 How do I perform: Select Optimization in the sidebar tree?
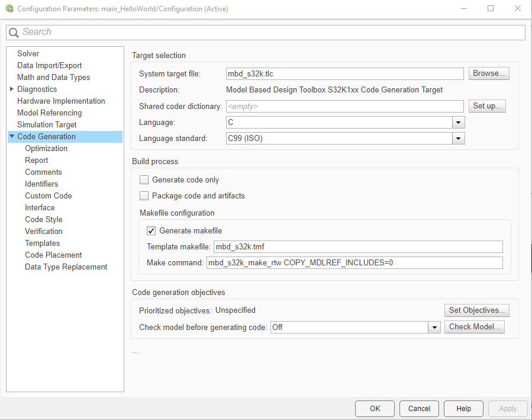point(46,148)
